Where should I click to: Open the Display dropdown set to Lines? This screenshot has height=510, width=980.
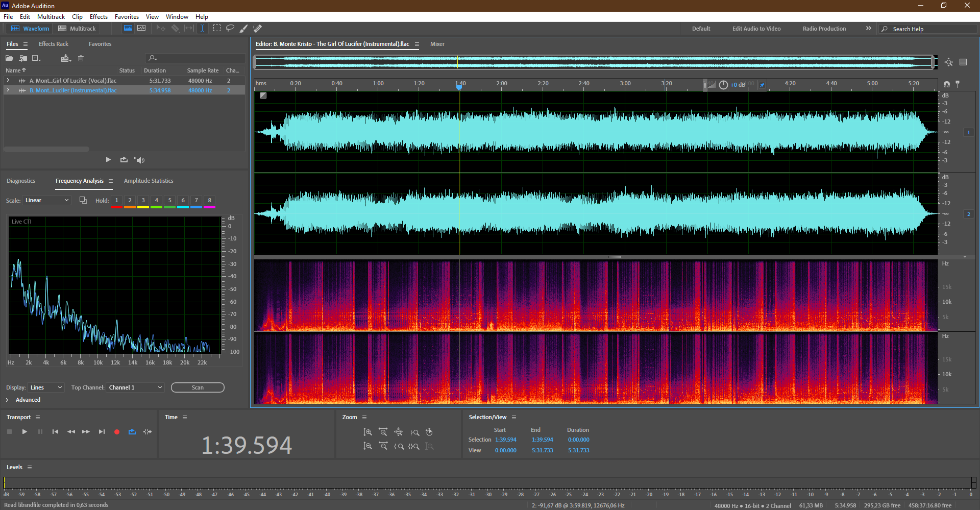46,387
